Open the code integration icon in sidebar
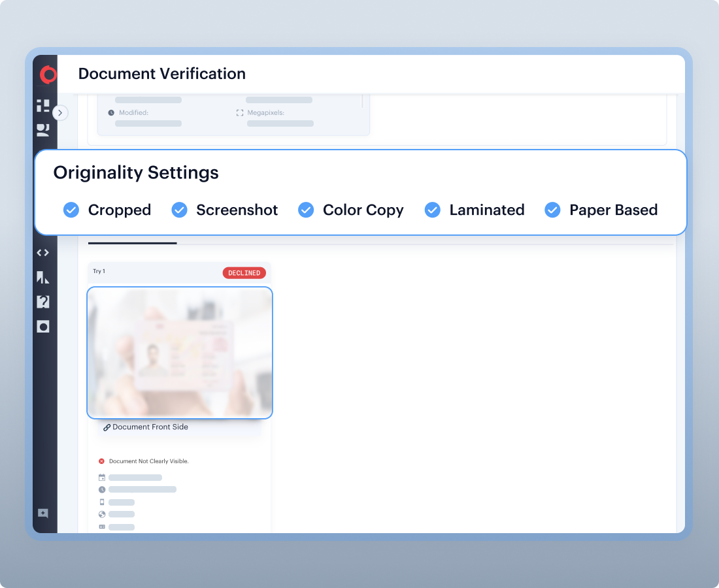719x588 pixels. coord(43,252)
